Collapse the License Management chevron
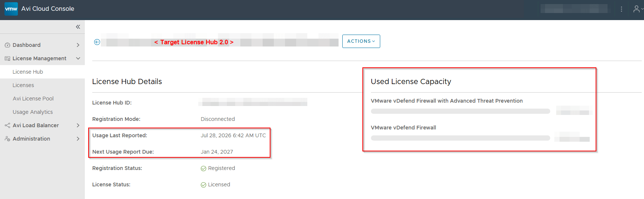Viewport: 644px width, 199px height. pyautogui.click(x=78, y=58)
